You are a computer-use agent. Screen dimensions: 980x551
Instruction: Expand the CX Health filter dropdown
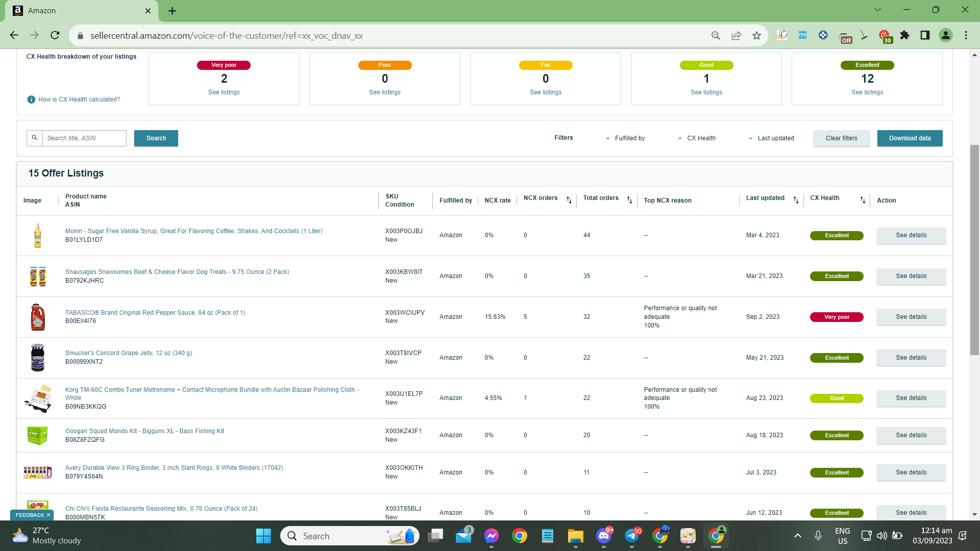tap(697, 138)
